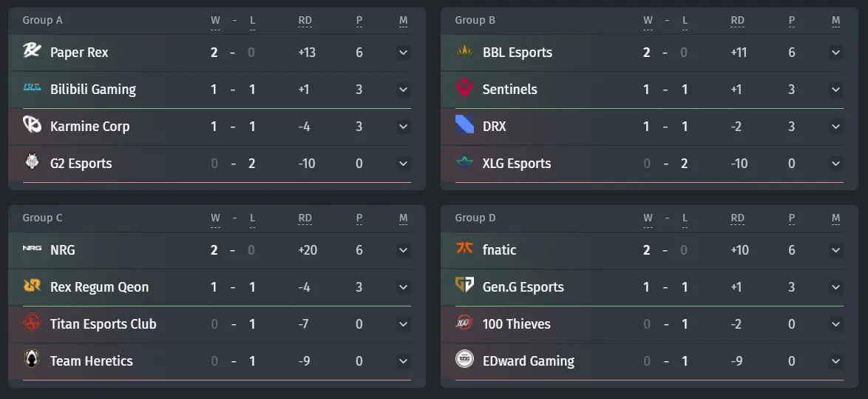Click the M column header in Group D

(x=835, y=218)
